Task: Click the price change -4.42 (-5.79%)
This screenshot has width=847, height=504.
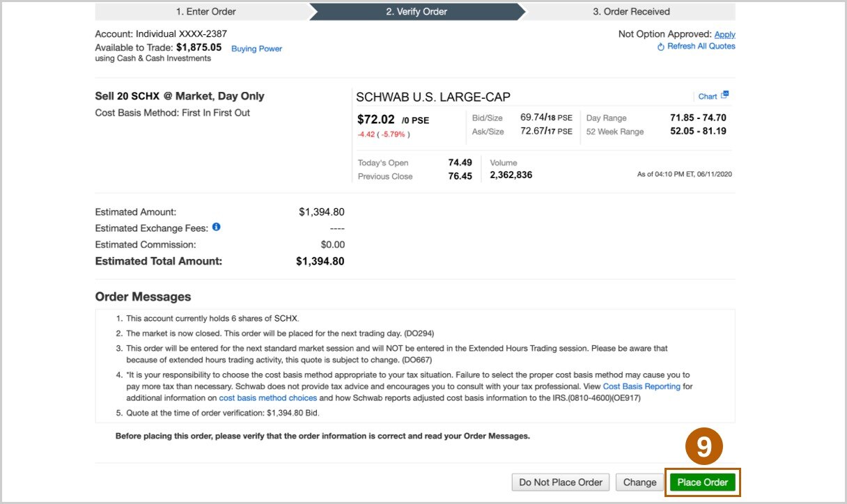Action: [384, 134]
